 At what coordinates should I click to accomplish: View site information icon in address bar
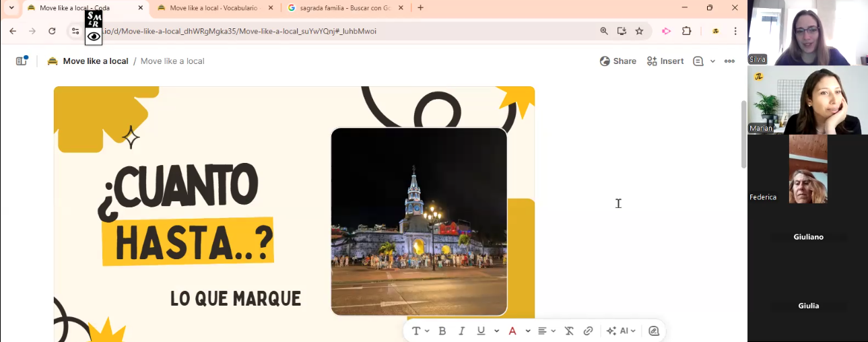(75, 31)
